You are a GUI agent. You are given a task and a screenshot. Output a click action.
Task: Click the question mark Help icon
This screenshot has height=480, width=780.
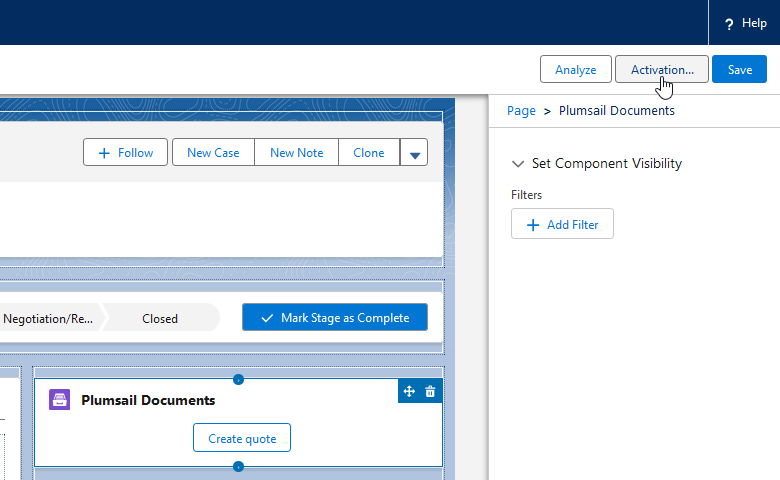tap(729, 24)
